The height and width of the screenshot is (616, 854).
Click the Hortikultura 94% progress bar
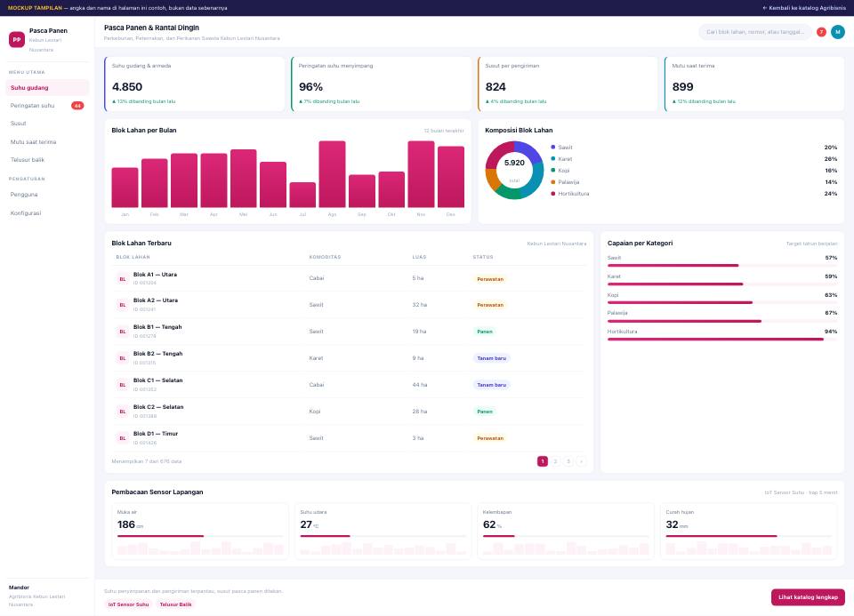pyautogui.click(x=722, y=339)
